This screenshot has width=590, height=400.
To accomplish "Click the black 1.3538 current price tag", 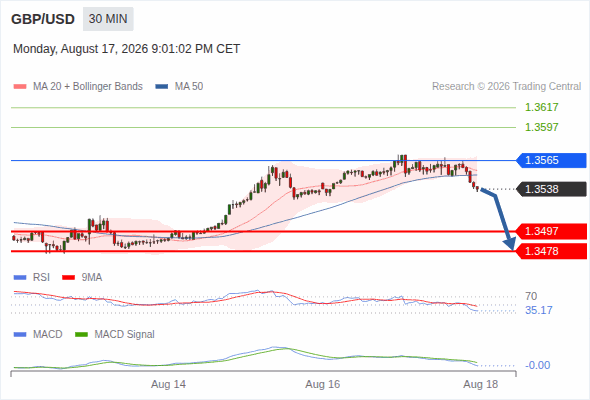I will (x=551, y=189).
